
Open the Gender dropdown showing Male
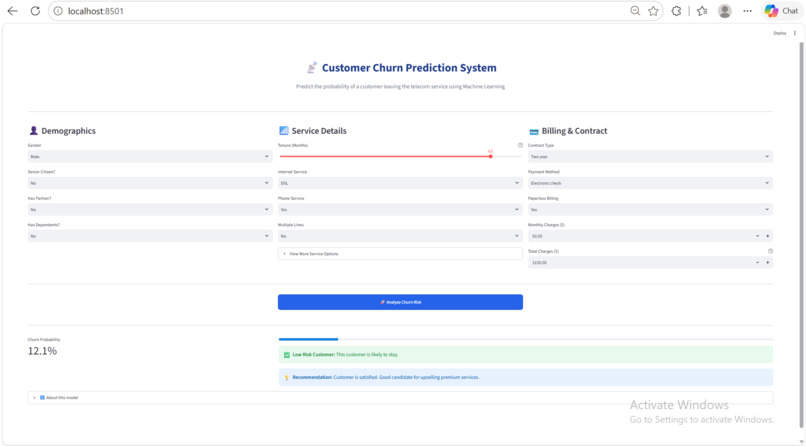150,156
